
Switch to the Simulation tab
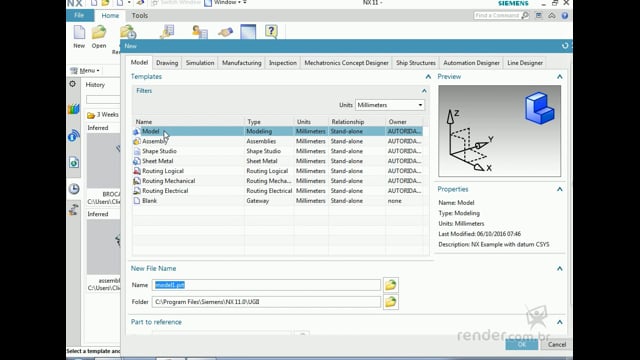[x=200, y=63]
